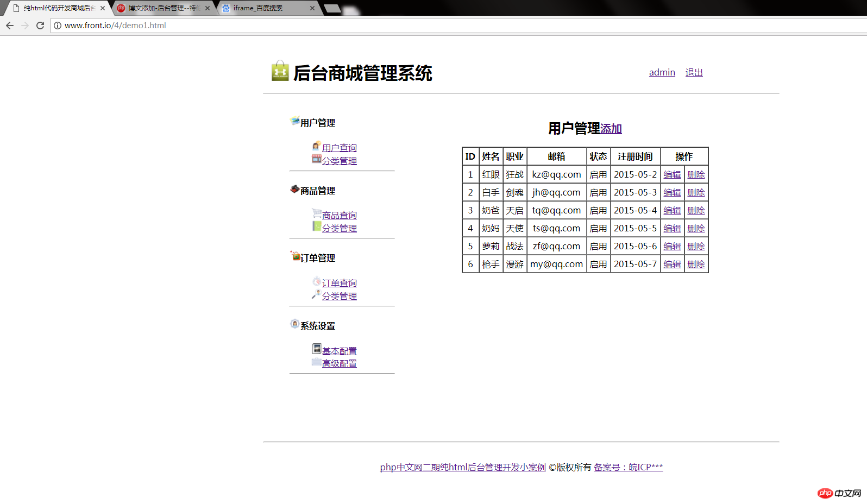The image size is (867, 504).
Task: Open the php中文网二期纯html后台管理开发小案例 footer link
Action: coord(463,467)
